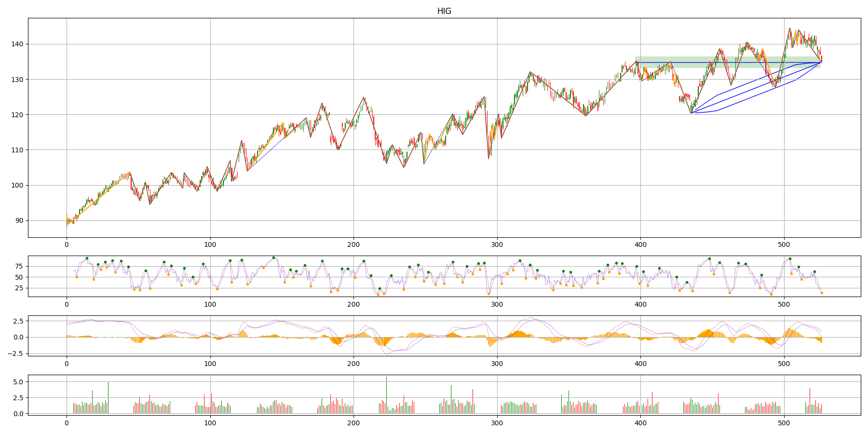Click the 400 x-axis tick under the MACD panel
The width and height of the screenshot is (868, 434).
[640, 364]
